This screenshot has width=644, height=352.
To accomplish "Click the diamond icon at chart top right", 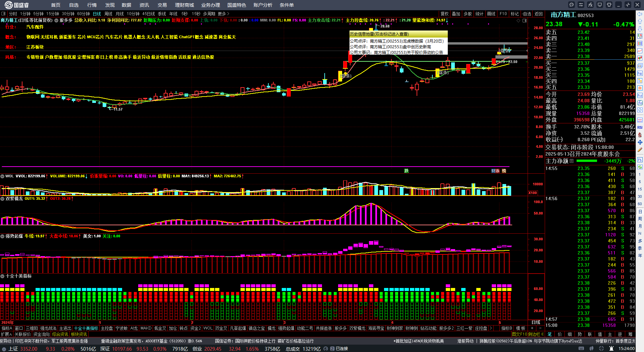I will tap(519, 20).
